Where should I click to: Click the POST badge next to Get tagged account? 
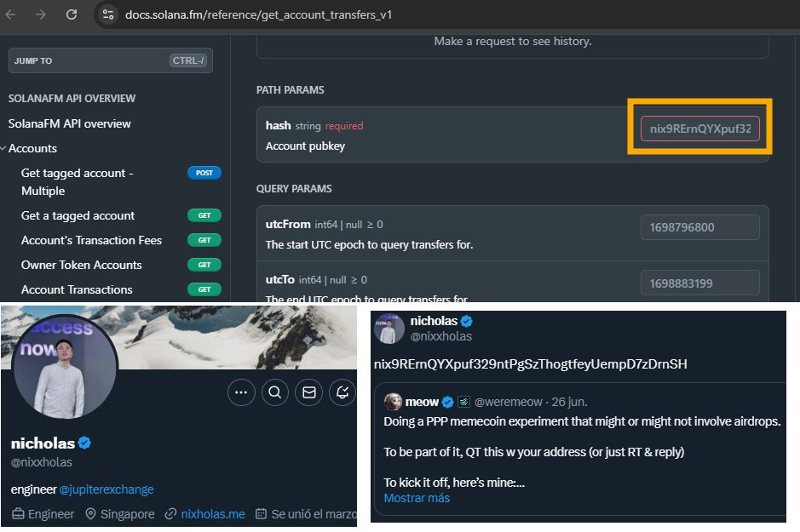point(204,173)
